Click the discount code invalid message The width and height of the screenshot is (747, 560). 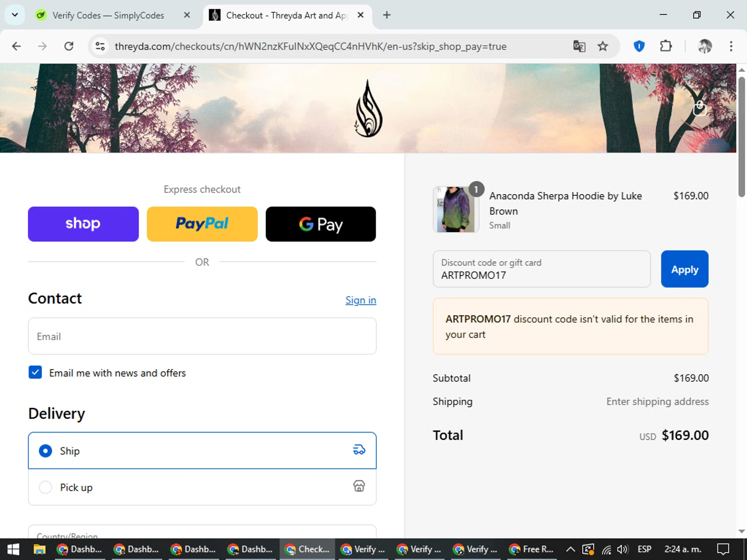coord(571,327)
